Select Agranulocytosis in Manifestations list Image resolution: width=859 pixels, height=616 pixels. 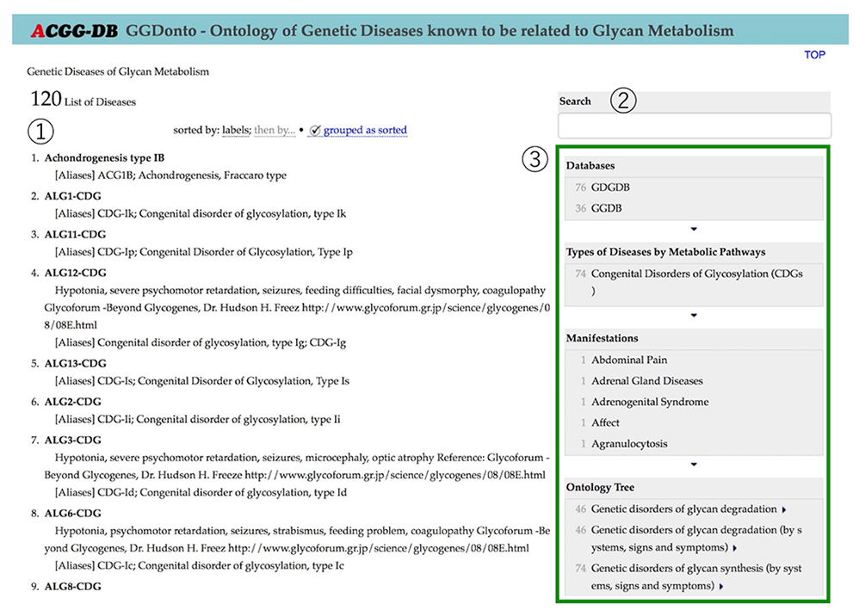pyautogui.click(x=628, y=444)
